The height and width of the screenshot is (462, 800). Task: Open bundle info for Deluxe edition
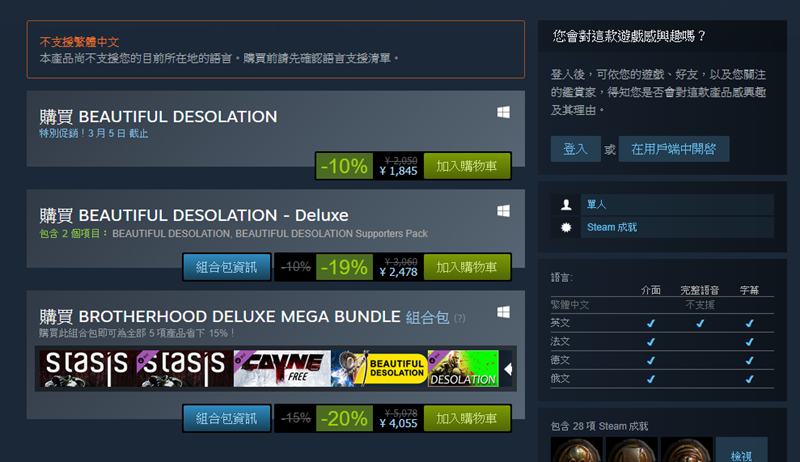click(x=227, y=267)
